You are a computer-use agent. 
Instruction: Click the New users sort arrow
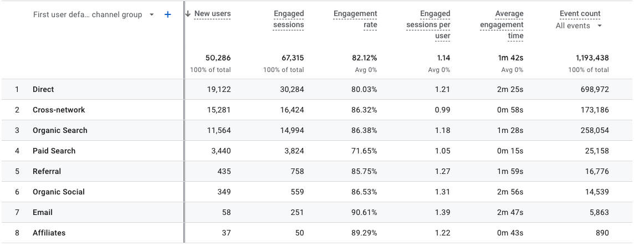tap(188, 14)
